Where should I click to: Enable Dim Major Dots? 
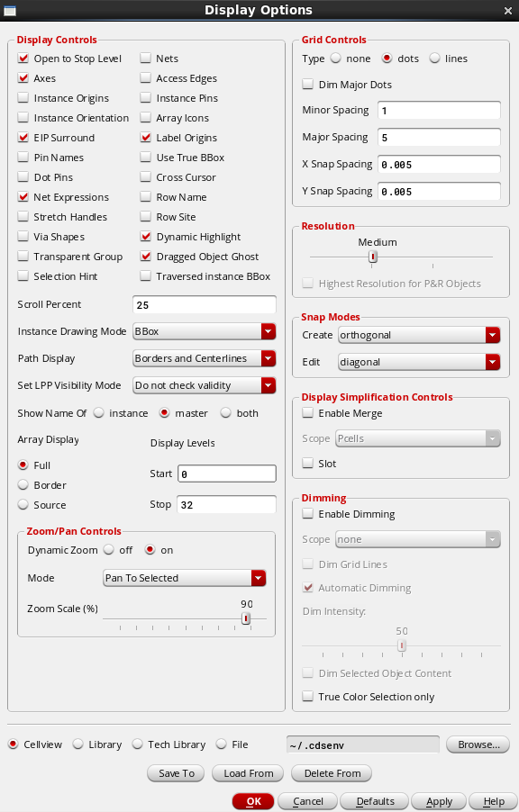click(x=308, y=84)
